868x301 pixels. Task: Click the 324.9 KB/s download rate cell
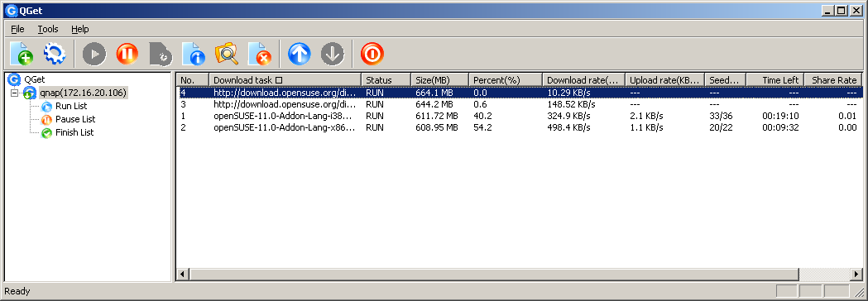click(568, 117)
